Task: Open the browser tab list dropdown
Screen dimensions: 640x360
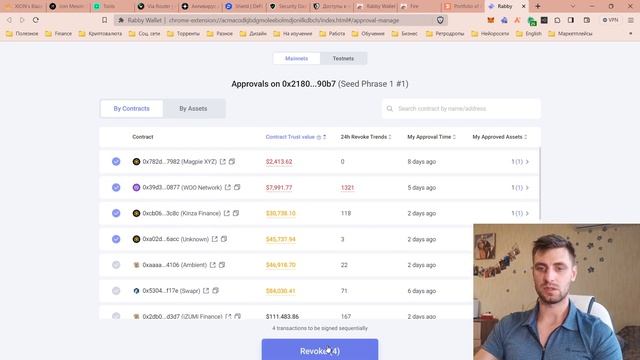Action: pos(573,6)
